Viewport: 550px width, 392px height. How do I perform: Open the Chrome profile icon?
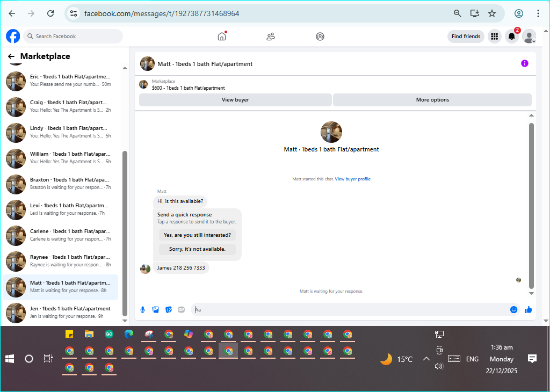tap(519, 13)
